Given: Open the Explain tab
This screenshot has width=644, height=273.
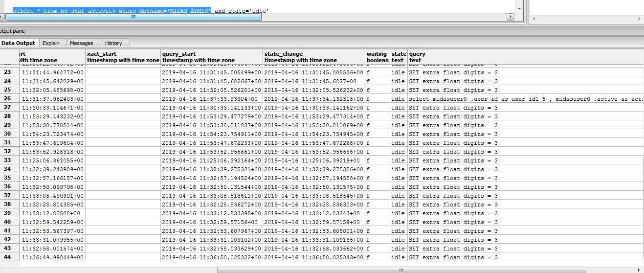Looking at the screenshot, I should coord(51,43).
